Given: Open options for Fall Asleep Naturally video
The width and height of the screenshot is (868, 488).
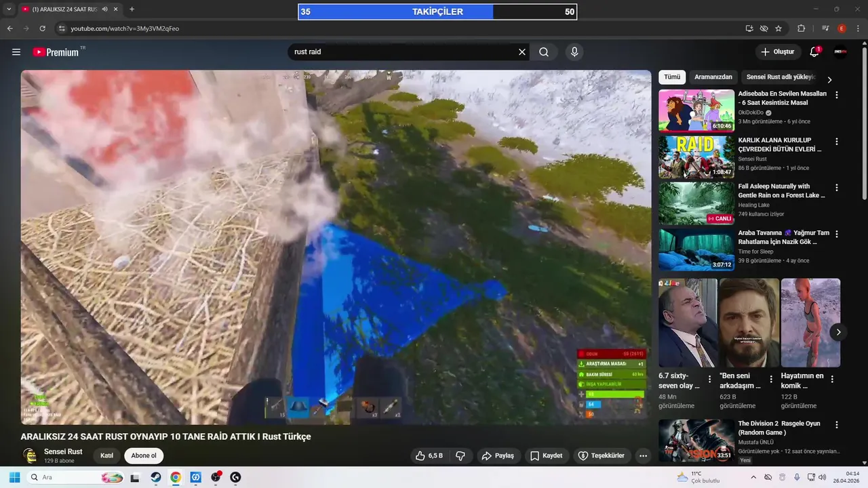Looking at the screenshot, I should pyautogui.click(x=836, y=188).
